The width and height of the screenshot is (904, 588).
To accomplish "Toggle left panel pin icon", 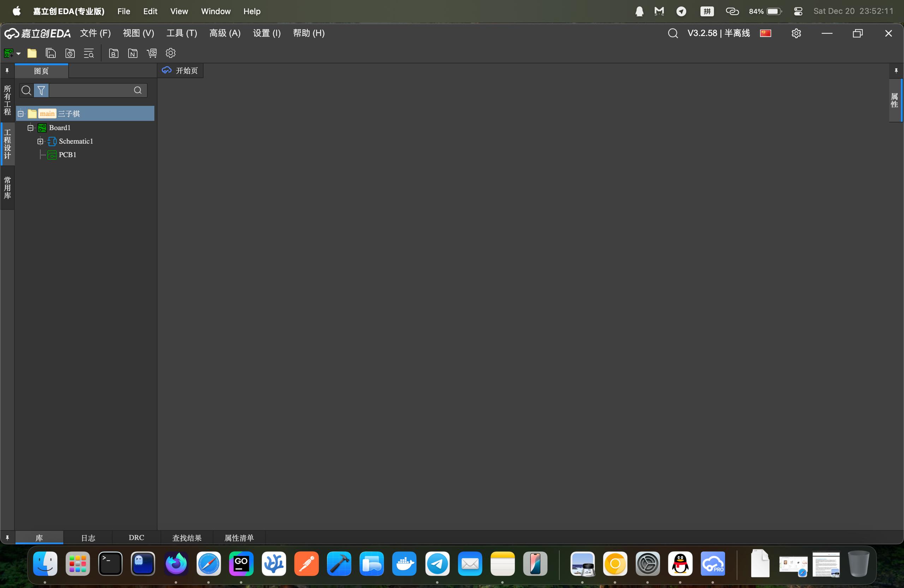I will tap(7, 71).
